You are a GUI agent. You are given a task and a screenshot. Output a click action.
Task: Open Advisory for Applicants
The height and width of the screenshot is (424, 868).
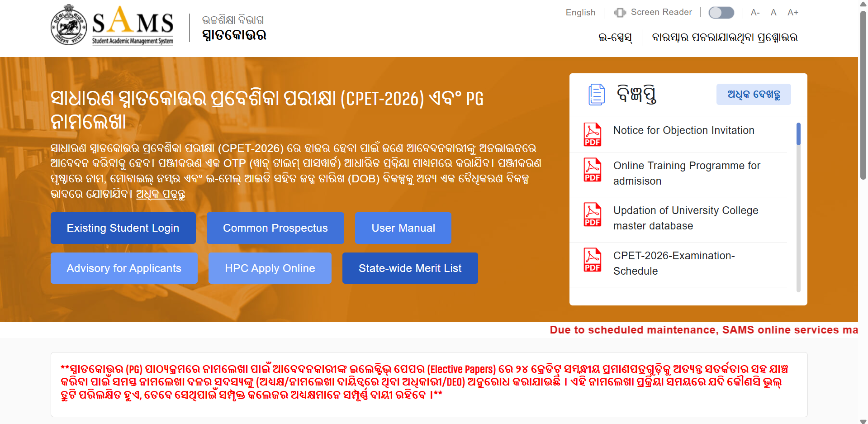click(x=124, y=268)
